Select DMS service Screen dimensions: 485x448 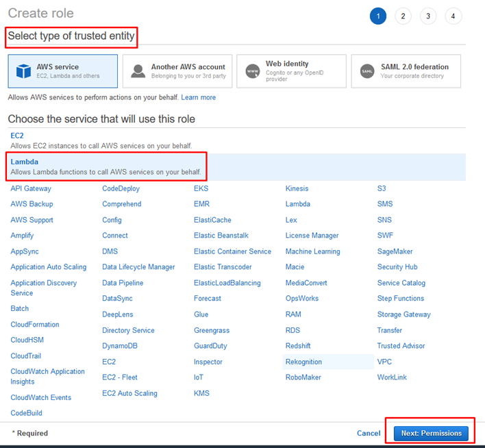[x=110, y=251]
